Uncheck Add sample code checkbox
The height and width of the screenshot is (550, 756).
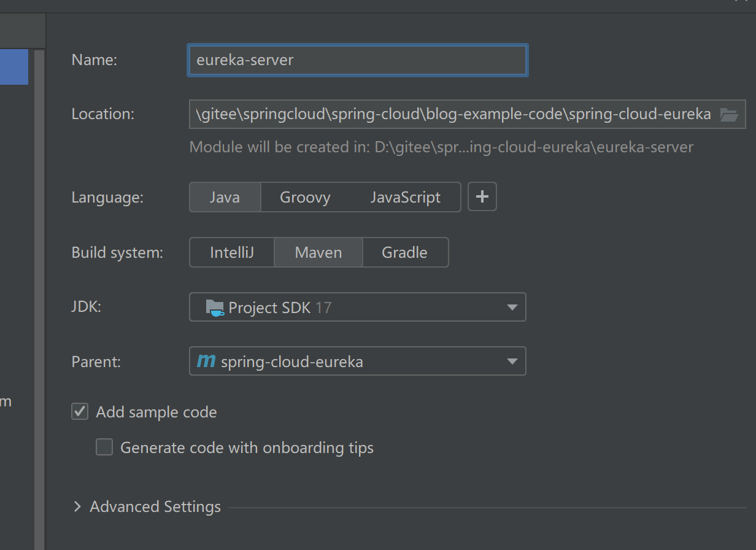tap(80, 411)
